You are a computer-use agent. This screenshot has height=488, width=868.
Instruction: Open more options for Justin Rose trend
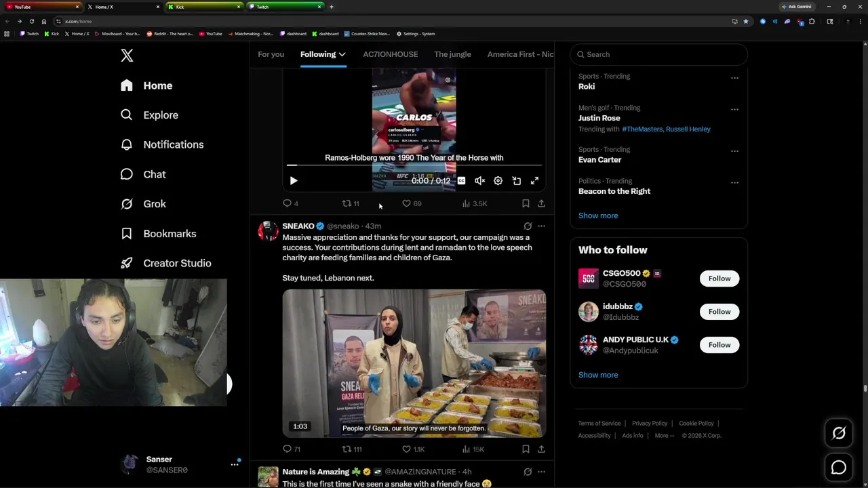point(734,109)
